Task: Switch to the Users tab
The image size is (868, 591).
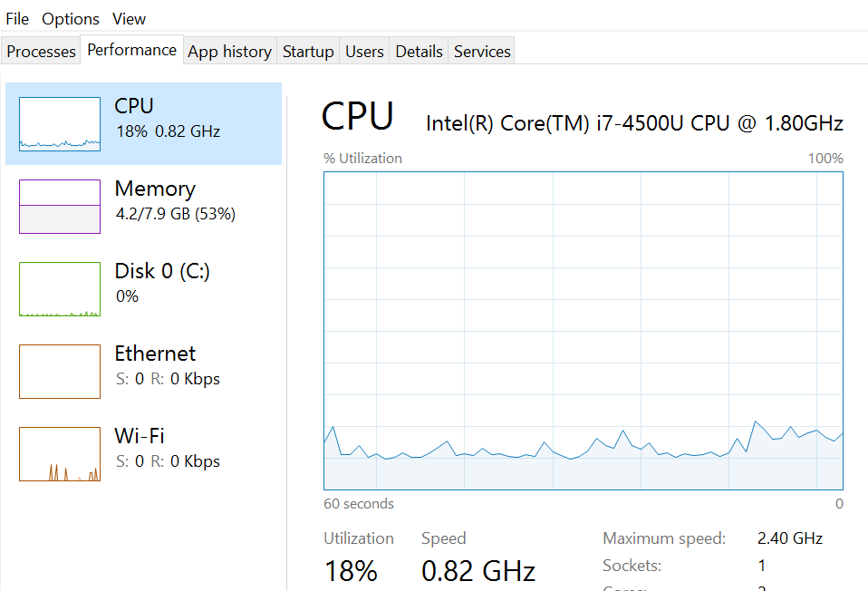Action: coord(364,52)
